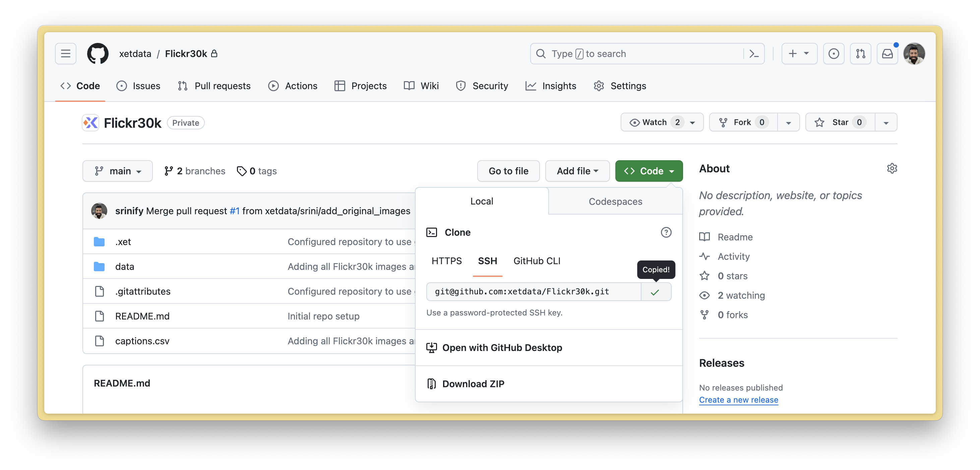Viewport: 980px width, 470px height.
Task: Open the command palette icon
Action: (x=754, y=54)
